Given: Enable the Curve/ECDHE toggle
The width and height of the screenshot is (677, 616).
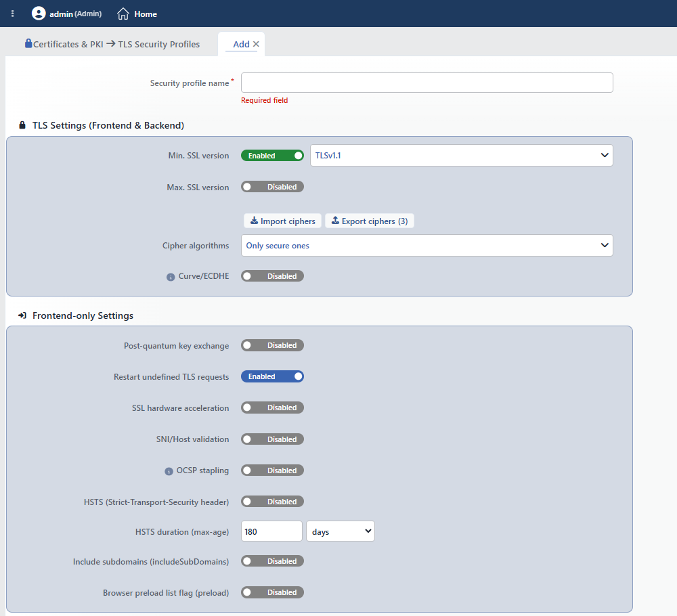Looking at the screenshot, I should point(272,276).
